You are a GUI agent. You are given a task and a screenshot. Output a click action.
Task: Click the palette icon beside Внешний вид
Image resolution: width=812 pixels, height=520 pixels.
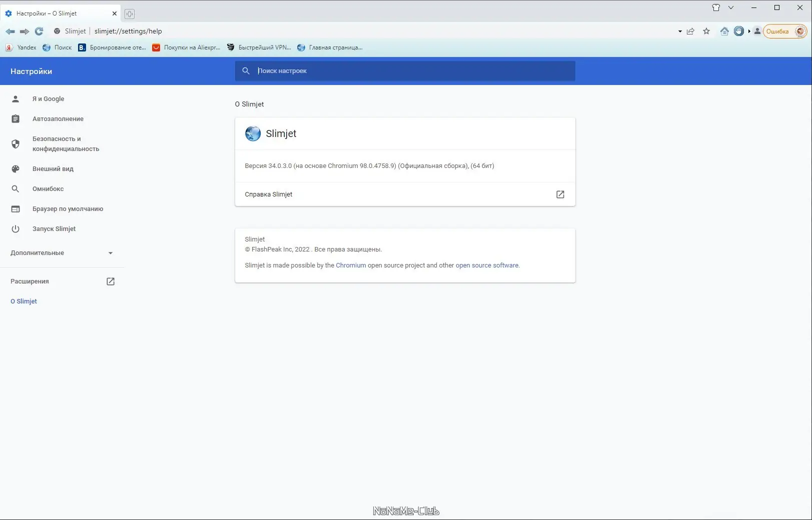tap(16, 169)
